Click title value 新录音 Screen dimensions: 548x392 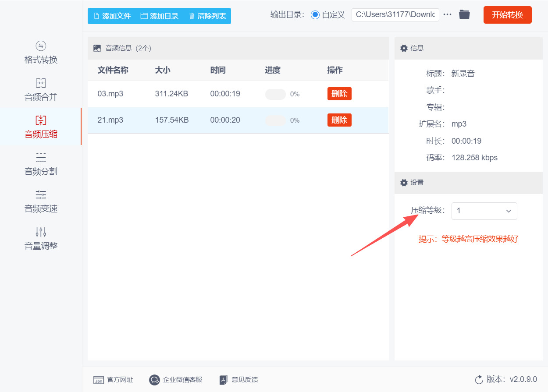tap(463, 74)
